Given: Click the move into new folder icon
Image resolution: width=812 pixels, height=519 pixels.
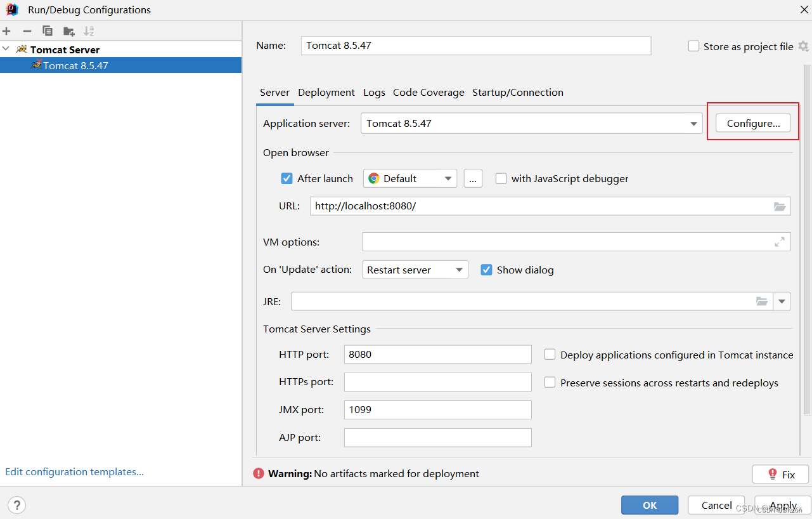Looking at the screenshot, I should pyautogui.click(x=68, y=31).
